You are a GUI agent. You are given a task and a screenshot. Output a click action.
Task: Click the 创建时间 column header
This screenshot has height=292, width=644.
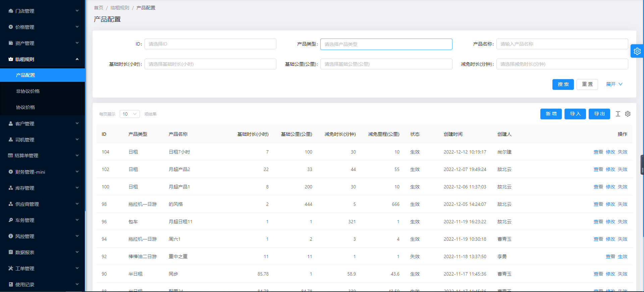[453, 134]
